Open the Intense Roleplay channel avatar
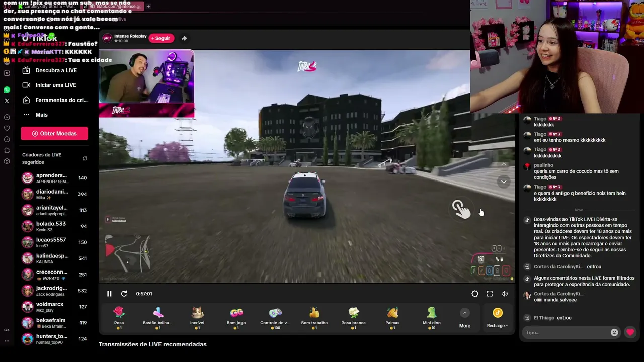 [107, 38]
